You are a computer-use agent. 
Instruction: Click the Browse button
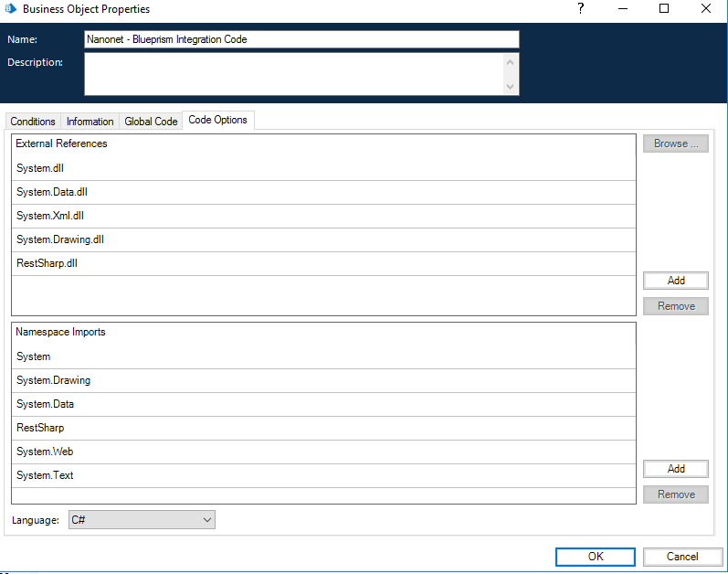tap(676, 143)
